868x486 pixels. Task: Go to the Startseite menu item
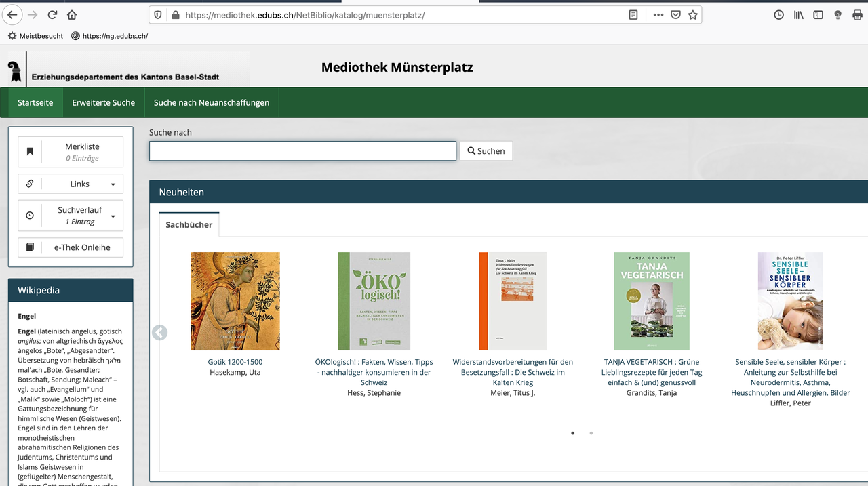tap(35, 102)
